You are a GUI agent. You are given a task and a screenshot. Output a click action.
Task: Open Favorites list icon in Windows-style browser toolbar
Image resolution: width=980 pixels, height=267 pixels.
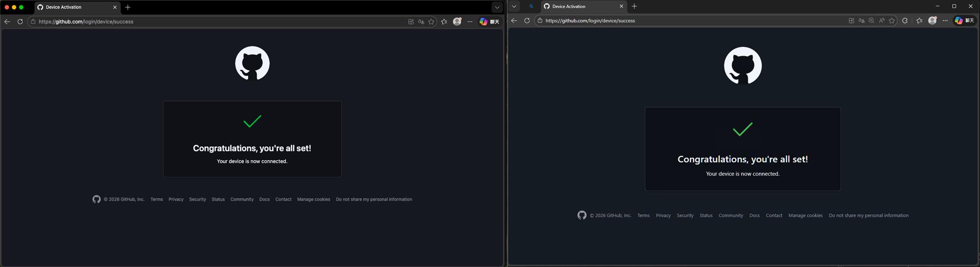point(919,21)
